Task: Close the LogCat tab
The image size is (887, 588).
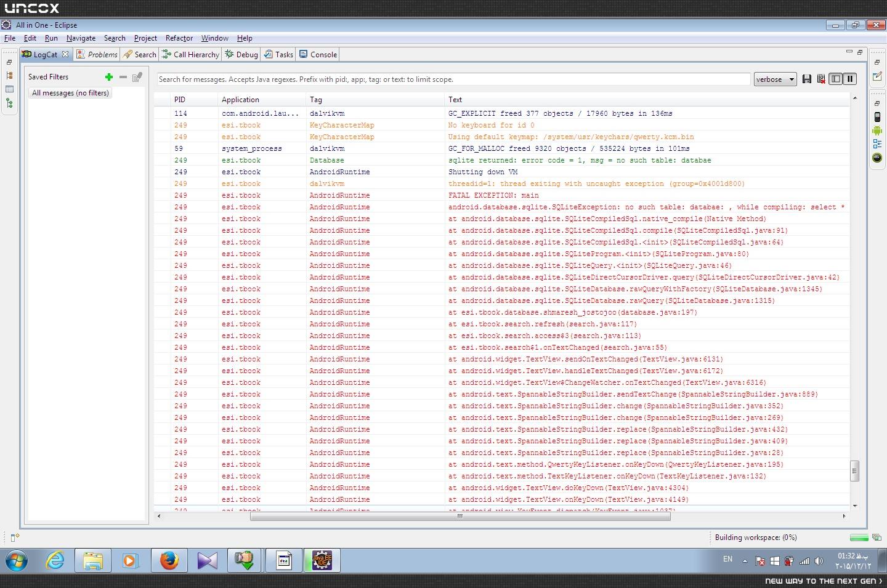Action: pos(65,54)
